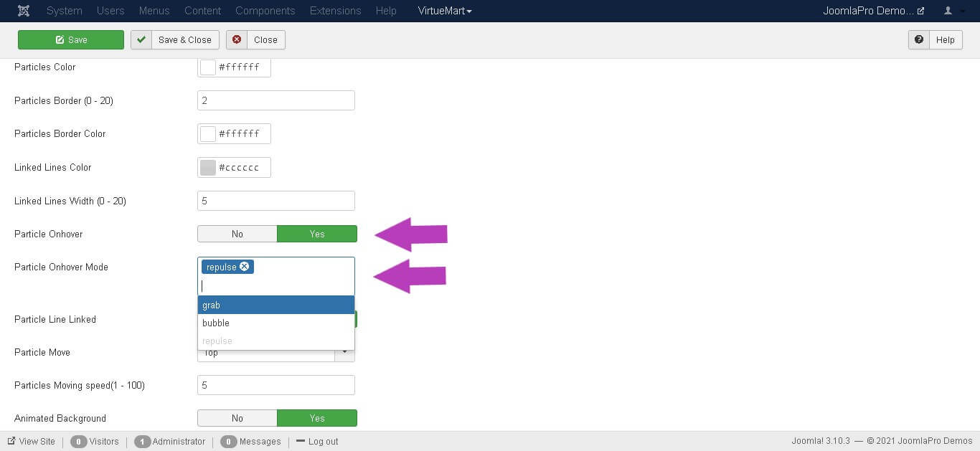Viewport: 980px width, 451px height.
Task: Set Animated Background to Yes
Action: point(316,419)
